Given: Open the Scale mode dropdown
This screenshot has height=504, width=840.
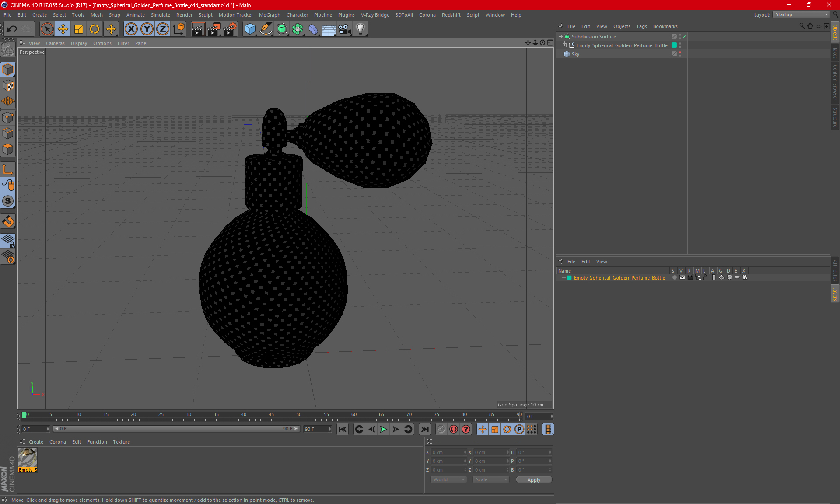Looking at the screenshot, I should click(x=491, y=479).
